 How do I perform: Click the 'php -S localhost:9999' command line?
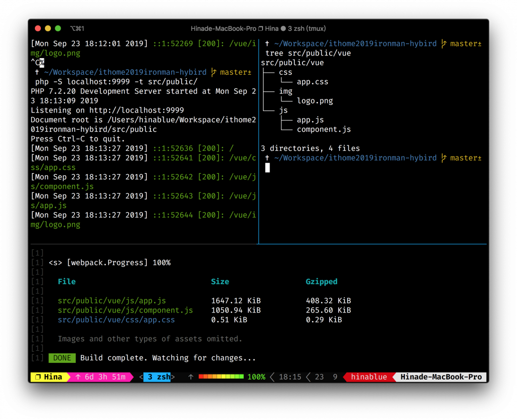tap(117, 82)
